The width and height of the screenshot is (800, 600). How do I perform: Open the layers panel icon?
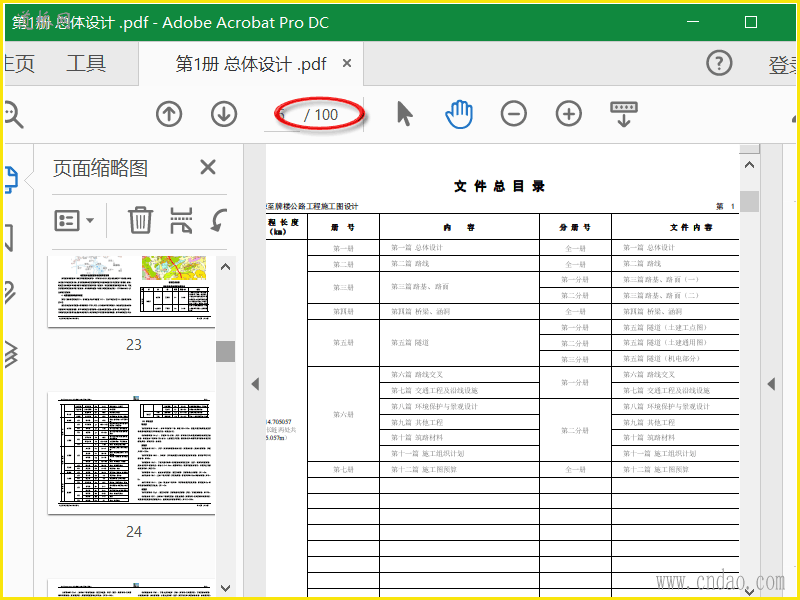11,353
